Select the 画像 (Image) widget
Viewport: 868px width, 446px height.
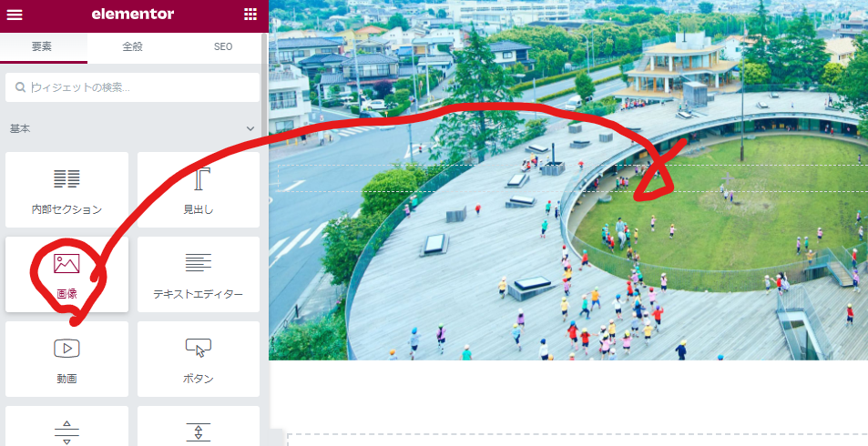point(66,274)
